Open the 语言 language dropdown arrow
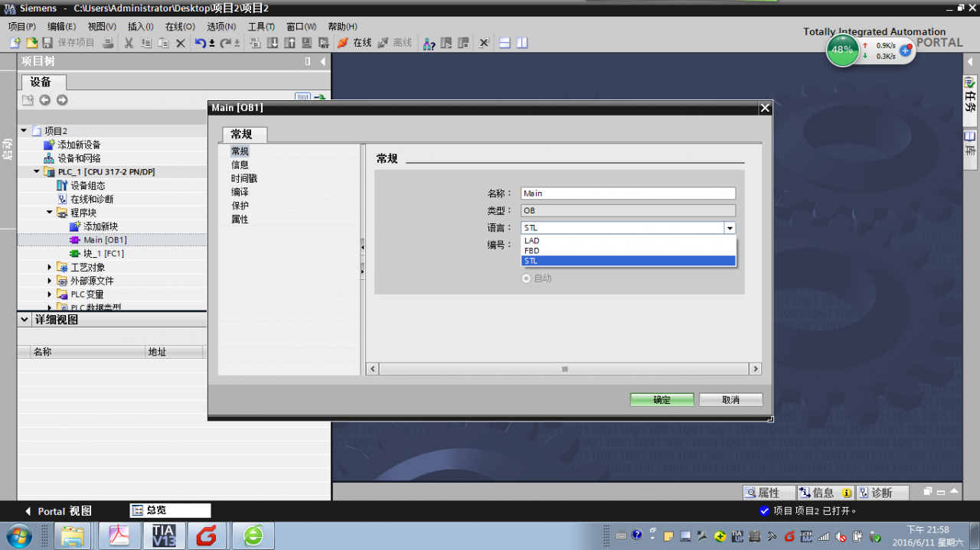This screenshot has width=980, height=550. click(730, 228)
